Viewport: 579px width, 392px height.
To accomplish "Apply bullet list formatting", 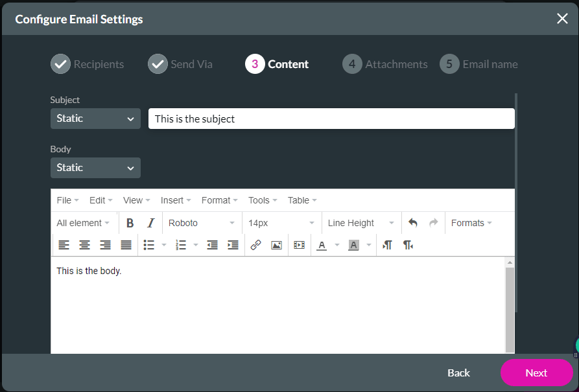I will pos(148,245).
